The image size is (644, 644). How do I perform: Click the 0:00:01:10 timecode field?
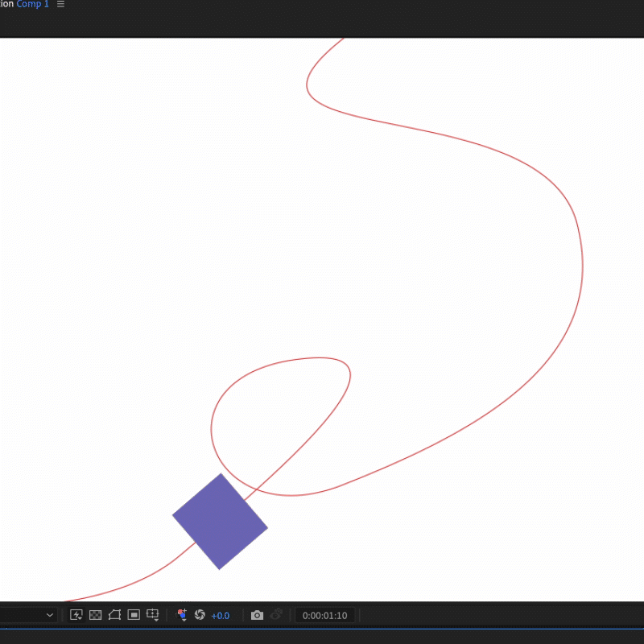point(325,615)
